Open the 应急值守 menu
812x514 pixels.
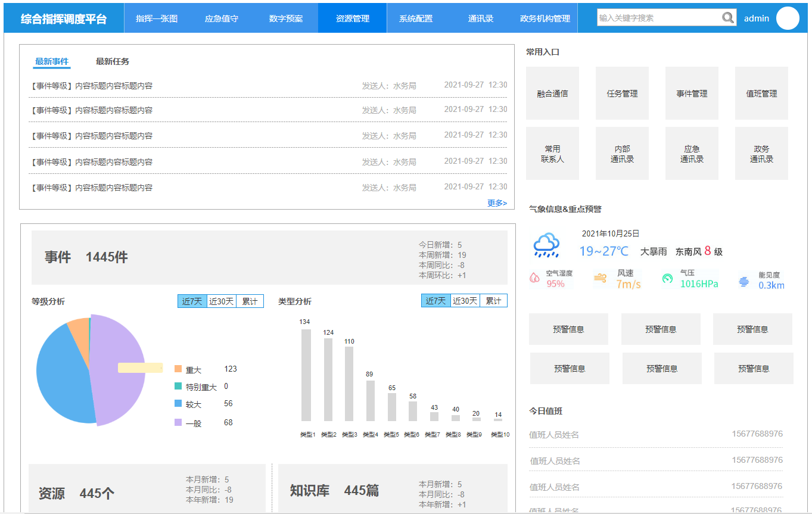pos(222,18)
